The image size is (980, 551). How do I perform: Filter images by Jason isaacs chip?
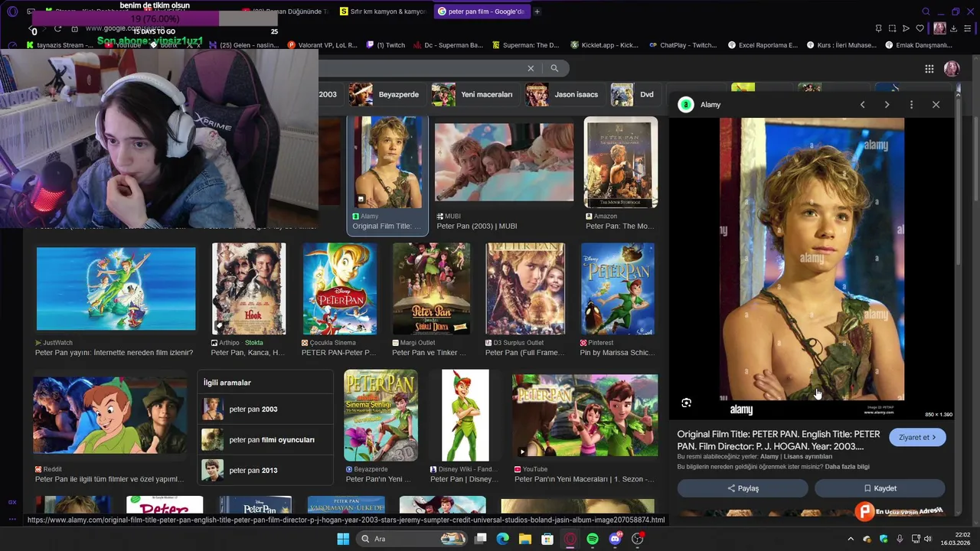click(563, 94)
